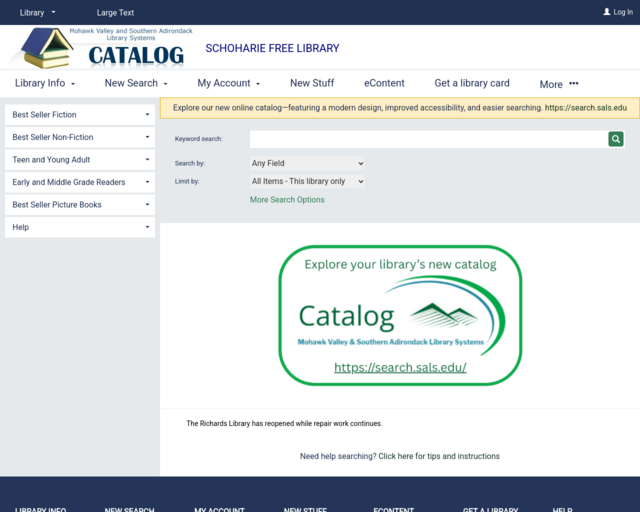Screen dimensions: 640x512
Task: Click the footer ECONTENT heading
Action: (393, 509)
